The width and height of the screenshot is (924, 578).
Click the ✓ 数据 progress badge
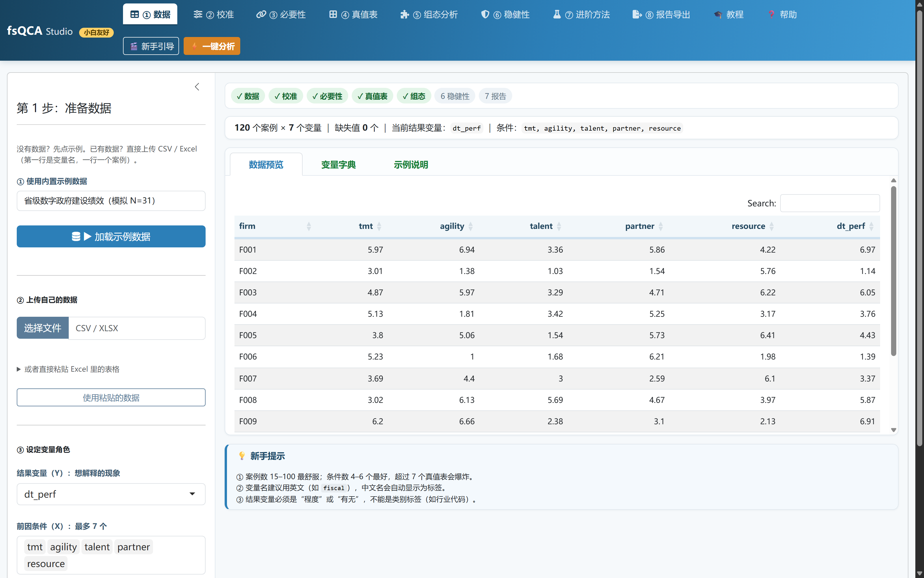tap(248, 96)
